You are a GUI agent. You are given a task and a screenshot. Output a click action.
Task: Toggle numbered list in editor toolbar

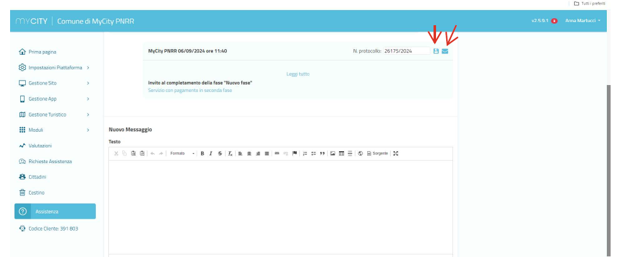(305, 153)
